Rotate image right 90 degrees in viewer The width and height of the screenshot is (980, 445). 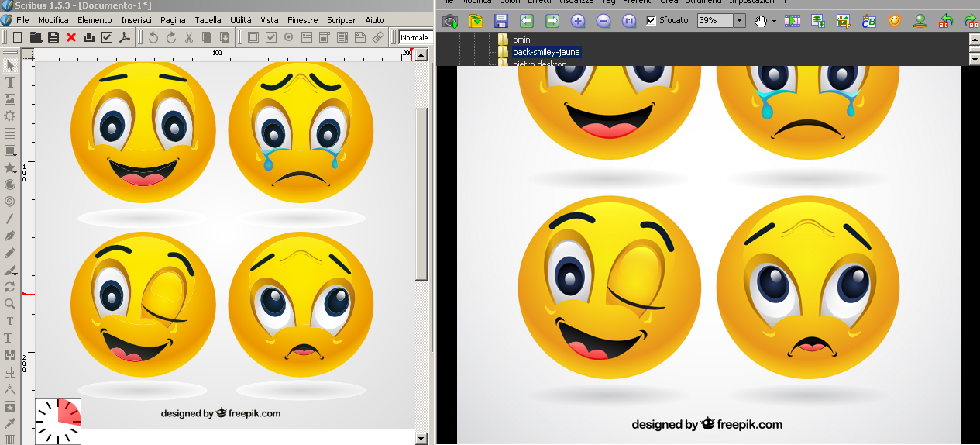coord(970,21)
